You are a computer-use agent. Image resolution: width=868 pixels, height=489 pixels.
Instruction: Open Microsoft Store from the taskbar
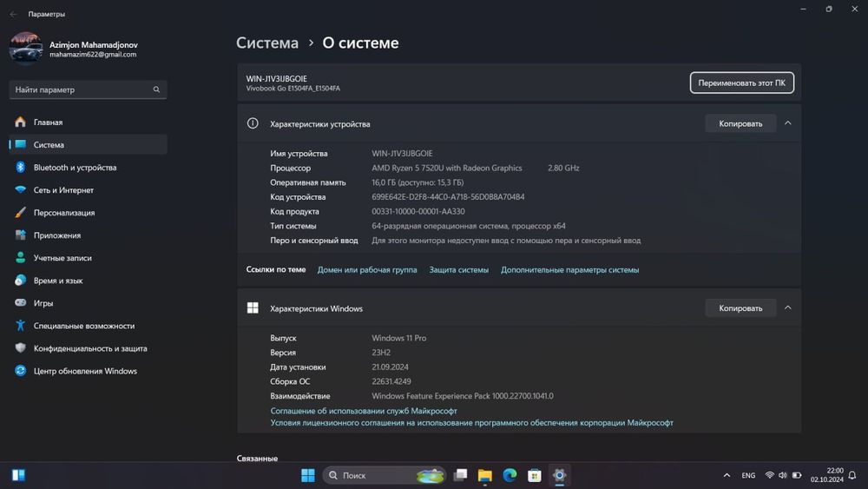pos(535,475)
